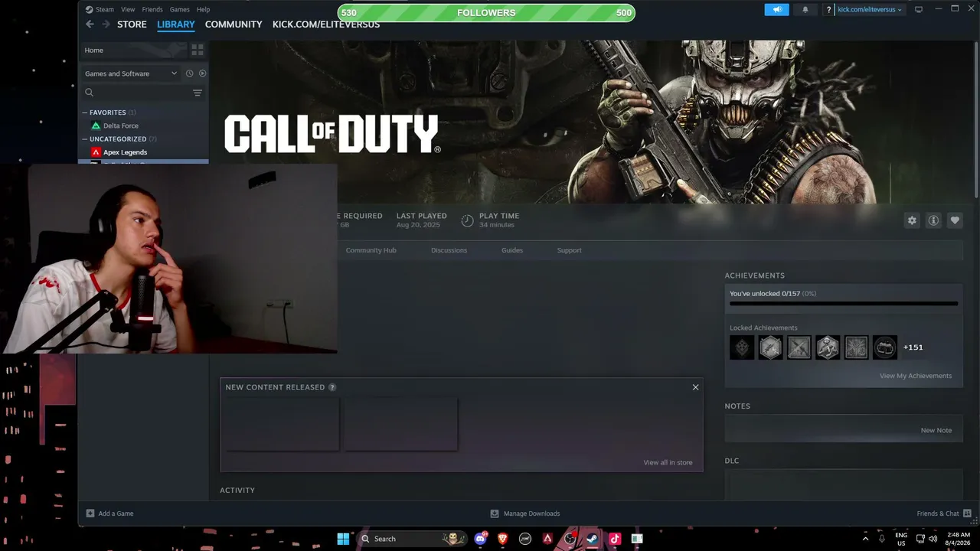Open the Games menu
The width and height of the screenshot is (980, 551).
(x=179, y=9)
